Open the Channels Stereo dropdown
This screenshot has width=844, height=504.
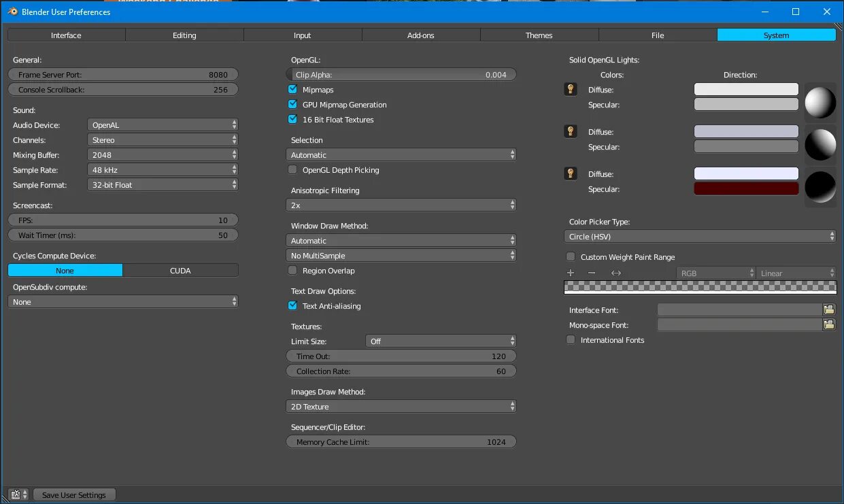tap(163, 139)
